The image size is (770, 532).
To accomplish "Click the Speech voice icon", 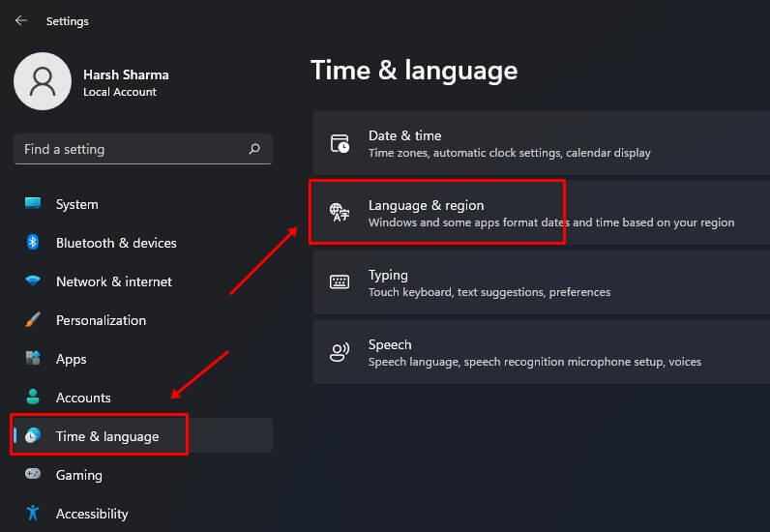I will tap(340, 352).
